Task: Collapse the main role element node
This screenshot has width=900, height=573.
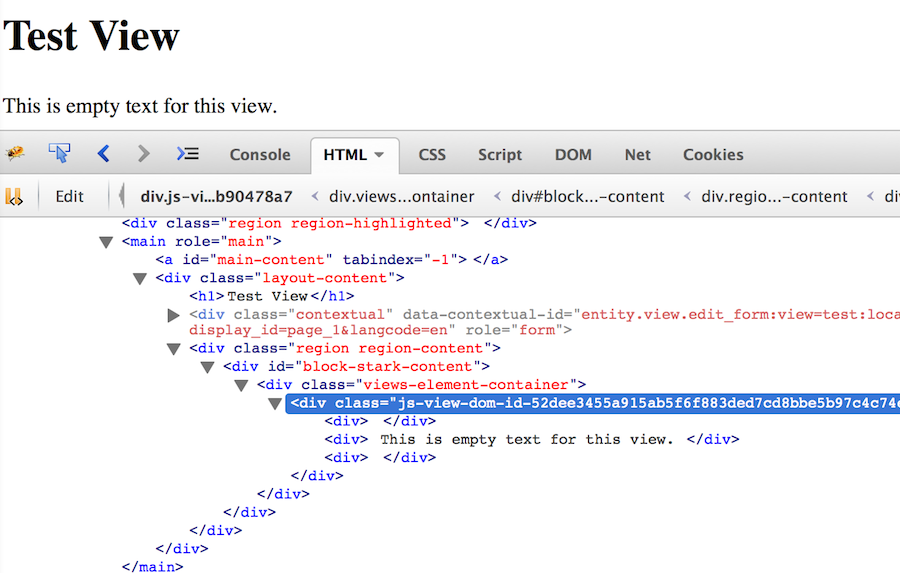Action: tap(106, 242)
